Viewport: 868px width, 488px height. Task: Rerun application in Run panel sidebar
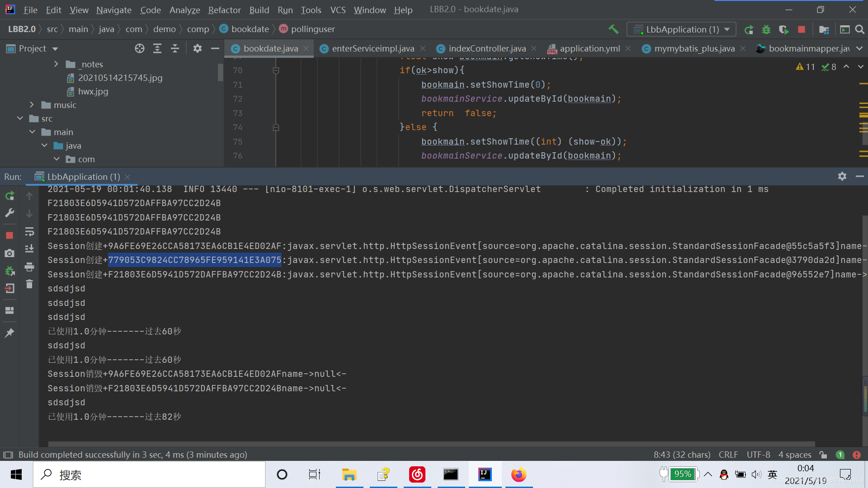tap(9, 196)
